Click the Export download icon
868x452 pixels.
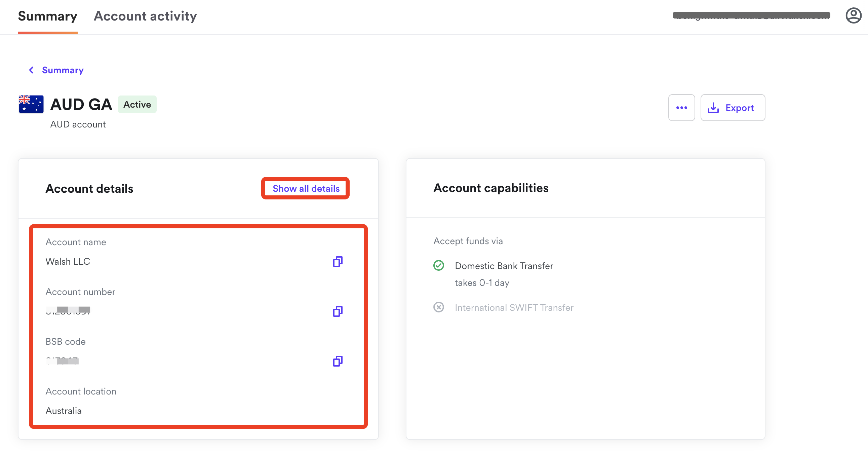(714, 107)
